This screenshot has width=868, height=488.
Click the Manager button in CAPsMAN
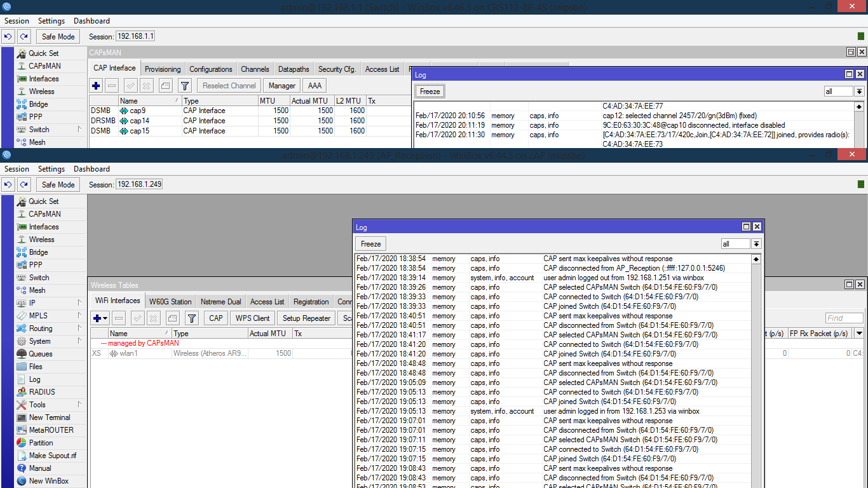[x=281, y=86]
